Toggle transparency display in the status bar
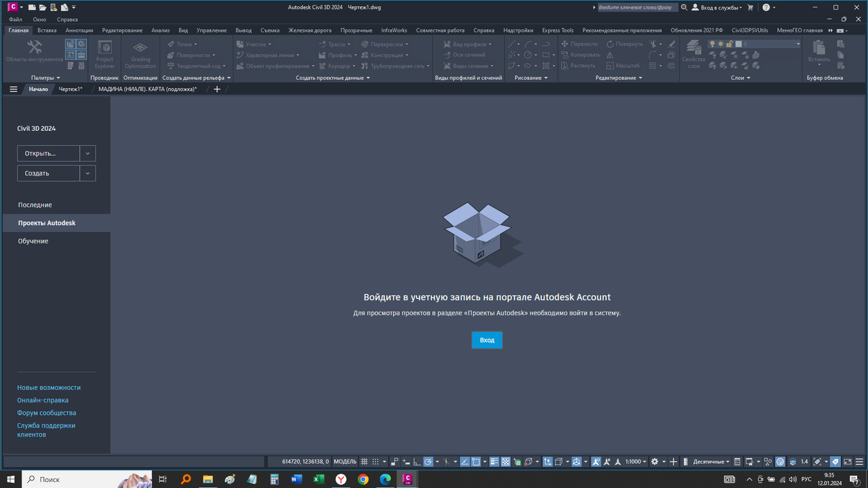The width and height of the screenshot is (868, 488). pos(506,462)
